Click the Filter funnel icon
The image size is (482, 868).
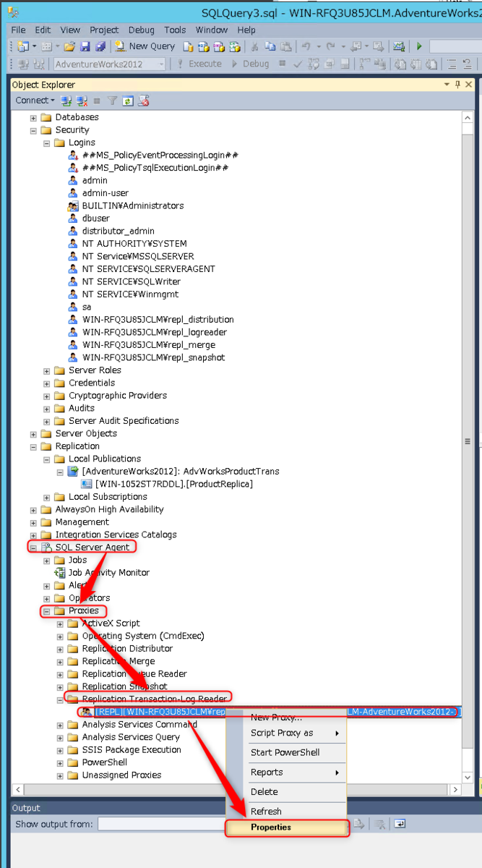113,101
